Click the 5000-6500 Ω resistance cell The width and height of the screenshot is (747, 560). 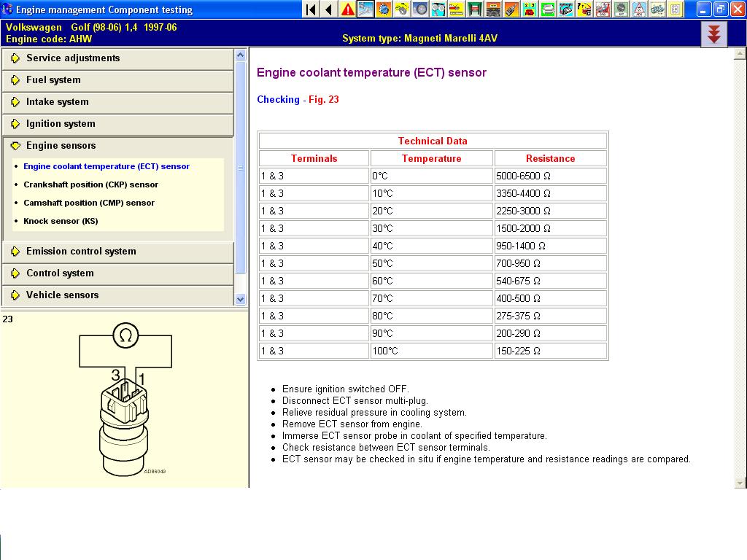click(550, 176)
